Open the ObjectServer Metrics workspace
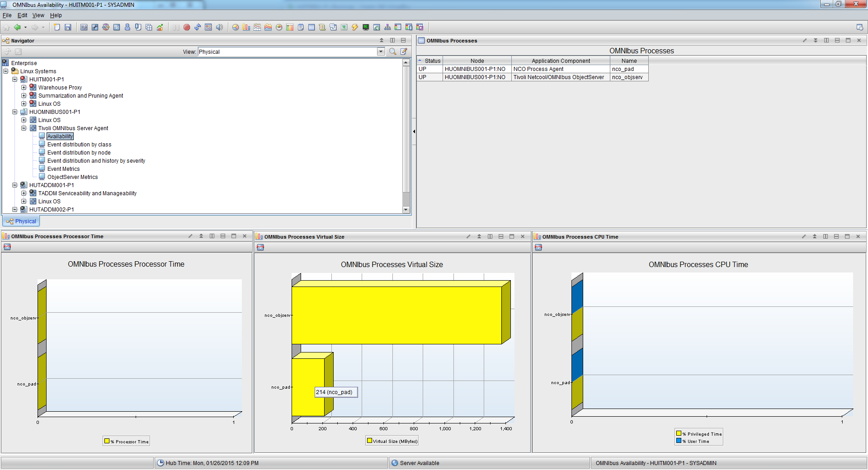This screenshot has height=470, width=868. pos(72,177)
